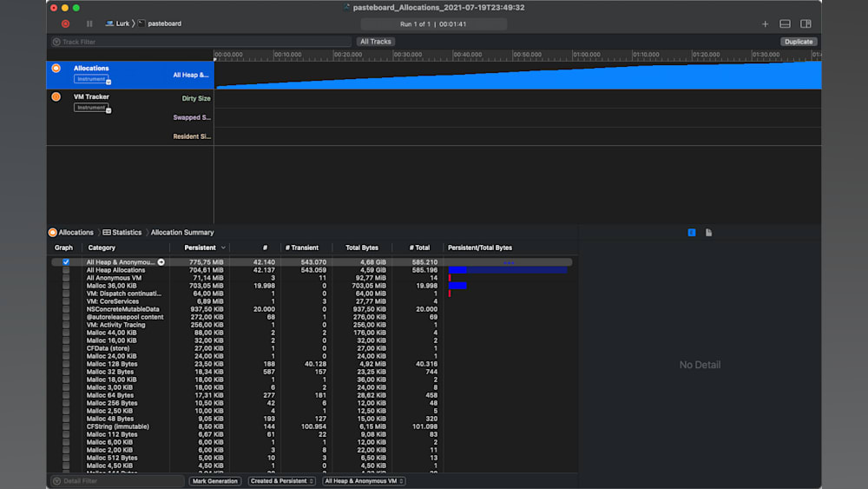Viewport: 868px width, 489px height.
Task: Sort by # persistent count column
Action: [x=265, y=248]
